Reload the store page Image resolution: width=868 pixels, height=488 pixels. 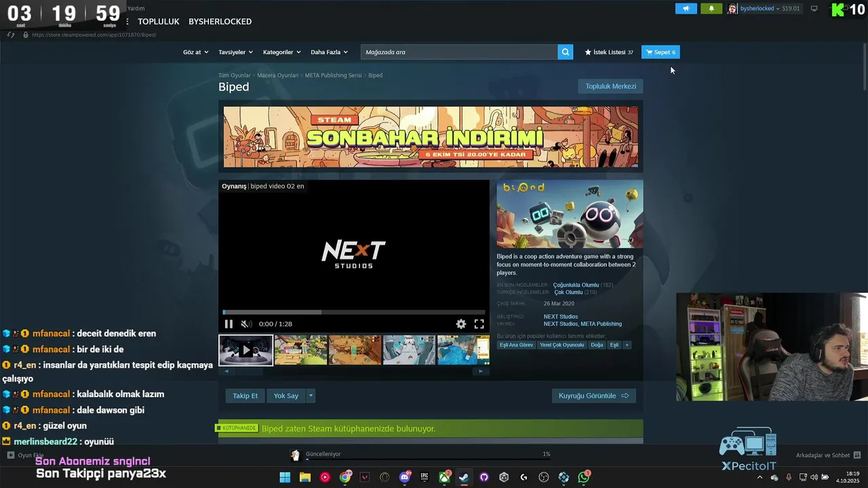point(11,35)
